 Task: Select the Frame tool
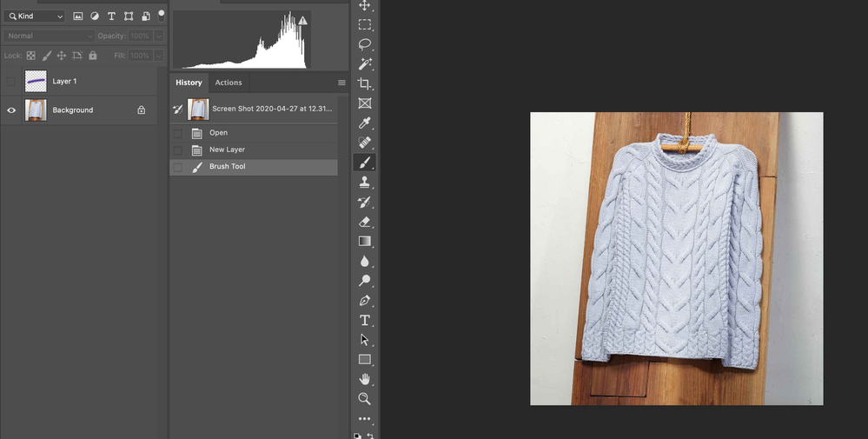pos(364,103)
